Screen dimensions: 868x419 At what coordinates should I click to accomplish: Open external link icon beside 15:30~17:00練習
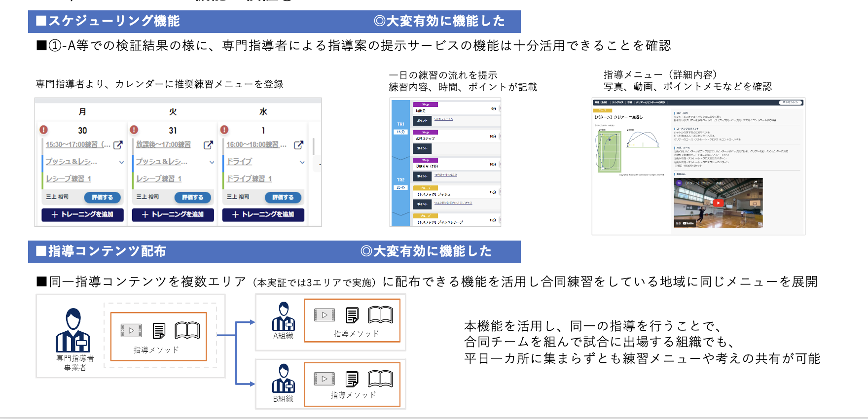tap(118, 145)
